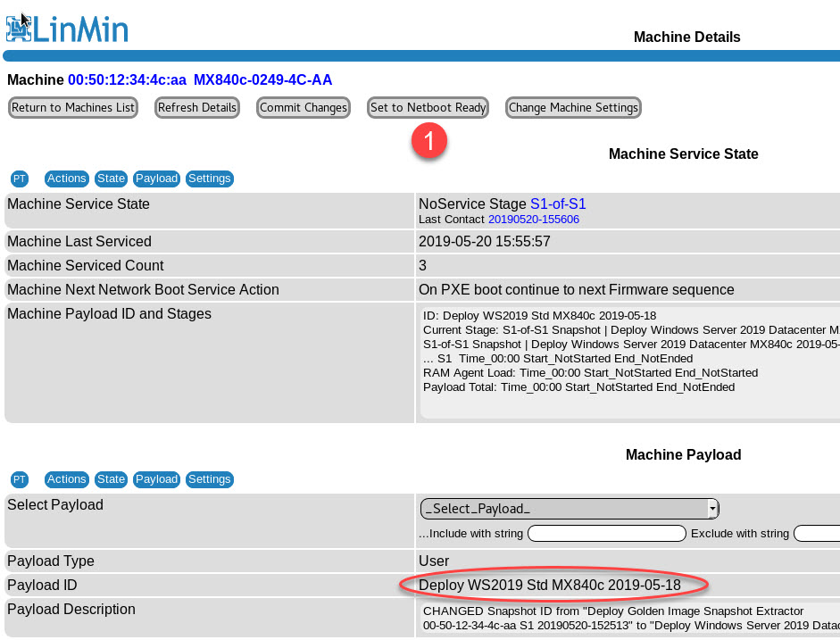Click the PT badge under Machine Service State
The width and height of the screenshot is (840, 640).
[x=20, y=179]
